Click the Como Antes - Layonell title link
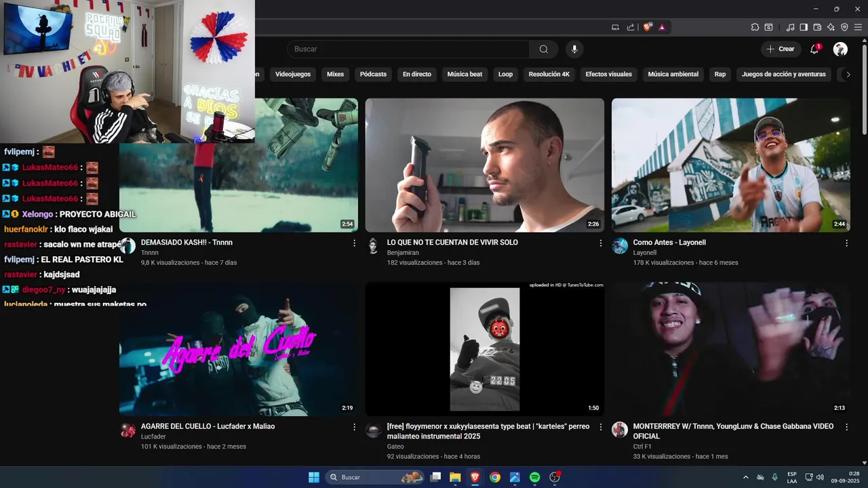868x488 pixels. click(669, 243)
